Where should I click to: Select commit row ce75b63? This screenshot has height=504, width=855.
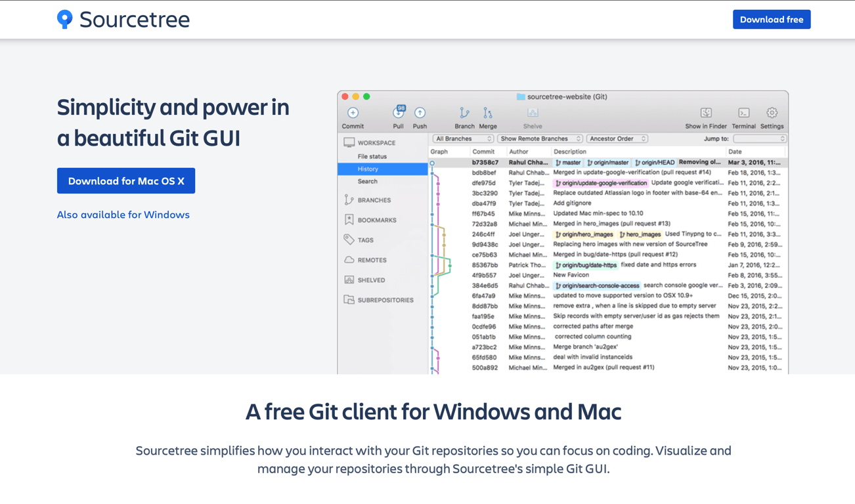[607, 255]
